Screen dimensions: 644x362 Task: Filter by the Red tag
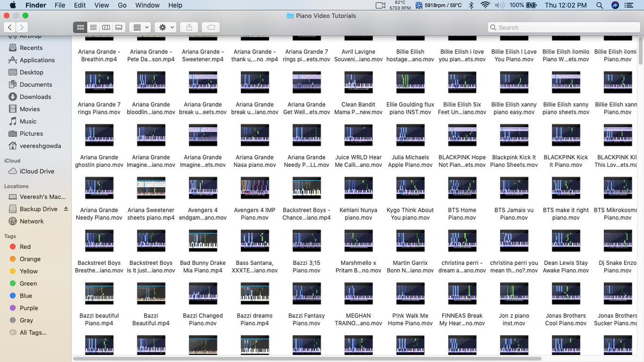[25, 247]
